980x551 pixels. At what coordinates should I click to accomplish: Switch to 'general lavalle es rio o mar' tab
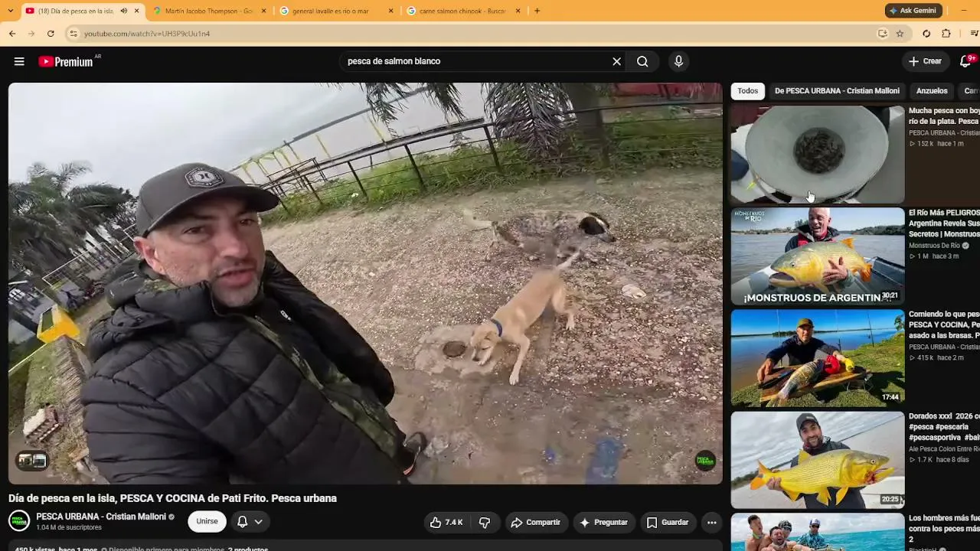pyautogui.click(x=337, y=11)
